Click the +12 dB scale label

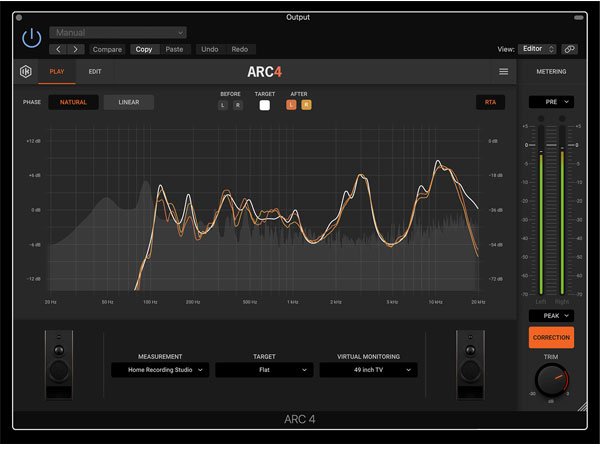[33, 141]
